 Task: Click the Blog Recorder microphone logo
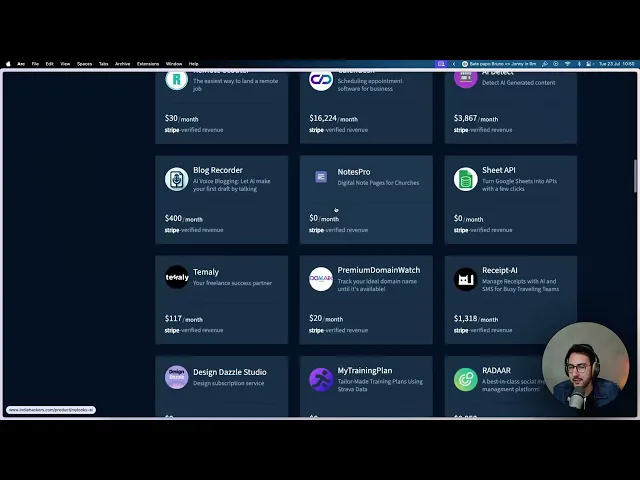click(x=176, y=179)
